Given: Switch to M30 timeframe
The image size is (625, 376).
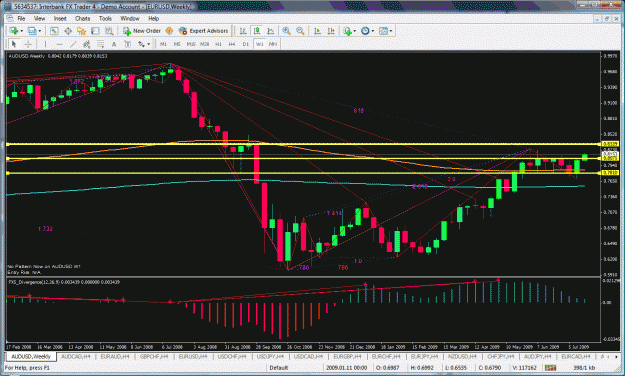Looking at the screenshot, I should (x=204, y=44).
